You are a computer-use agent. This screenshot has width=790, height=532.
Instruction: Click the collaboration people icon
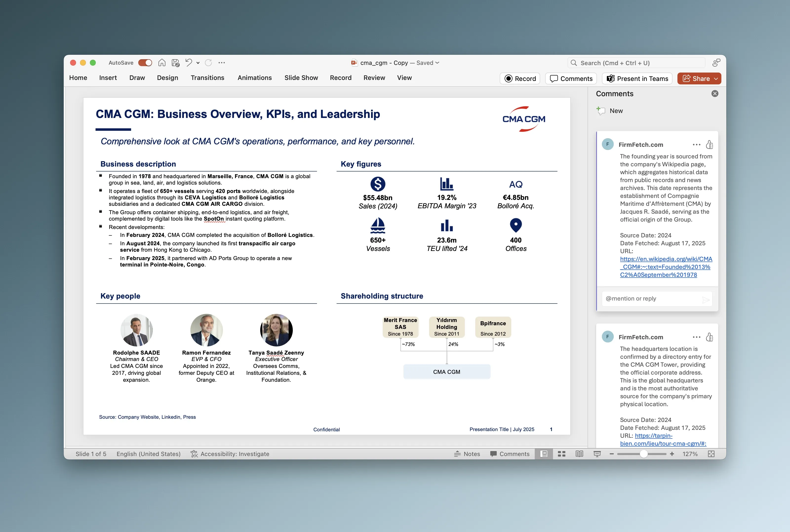click(716, 63)
